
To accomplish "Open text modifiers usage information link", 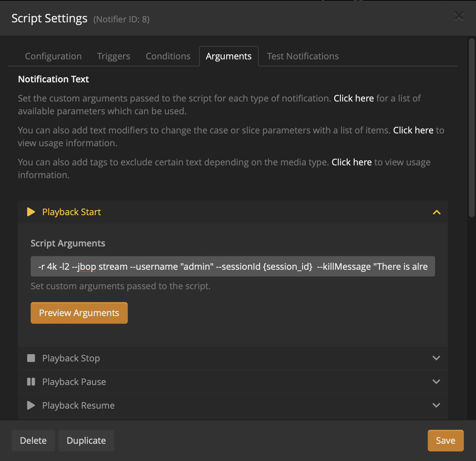I will pyautogui.click(x=413, y=130).
